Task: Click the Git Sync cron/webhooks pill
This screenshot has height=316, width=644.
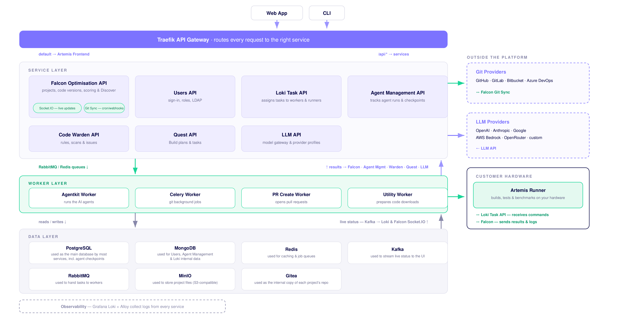Action: [x=104, y=108]
